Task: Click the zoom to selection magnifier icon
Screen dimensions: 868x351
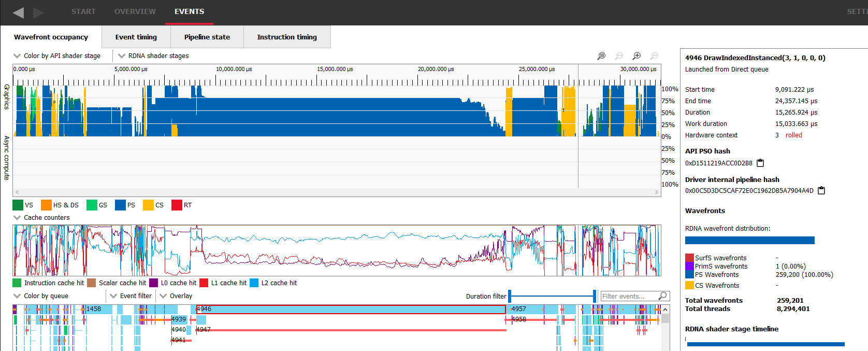Action: pyautogui.click(x=601, y=55)
